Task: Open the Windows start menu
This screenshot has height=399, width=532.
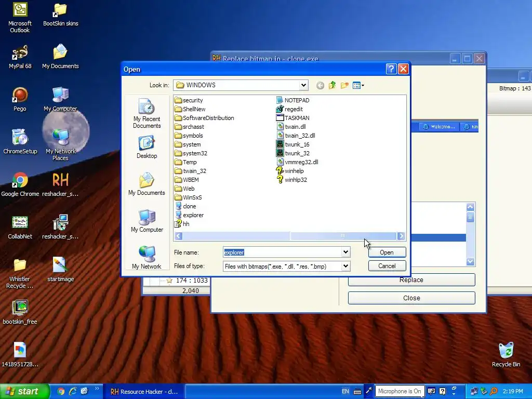Action: pyautogui.click(x=24, y=391)
